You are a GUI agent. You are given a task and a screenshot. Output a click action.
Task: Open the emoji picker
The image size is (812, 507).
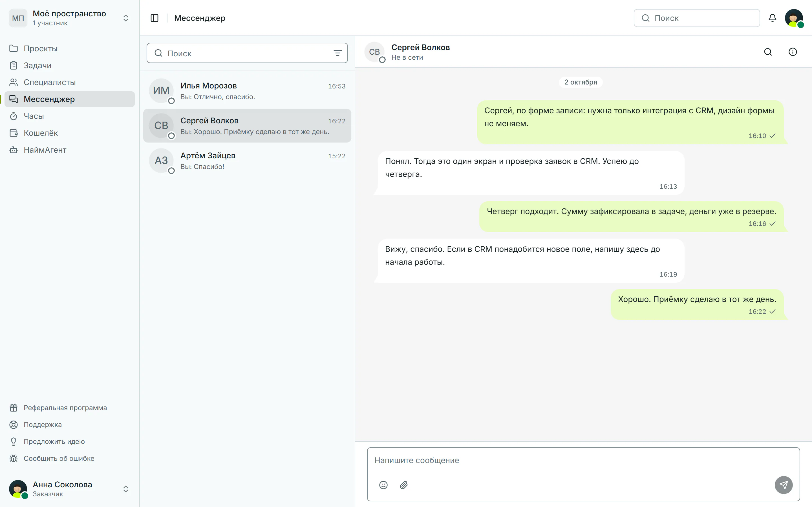tap(383, 485)
